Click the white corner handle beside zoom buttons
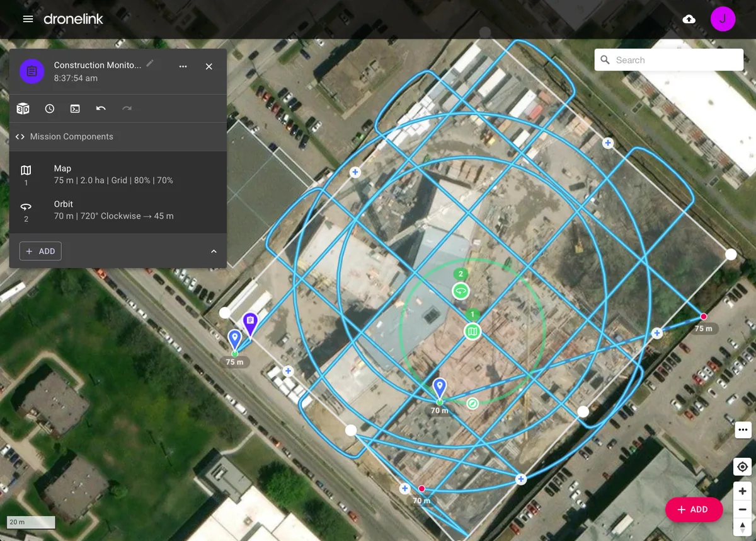Screen dimensions: 756x541 point(583,412)
